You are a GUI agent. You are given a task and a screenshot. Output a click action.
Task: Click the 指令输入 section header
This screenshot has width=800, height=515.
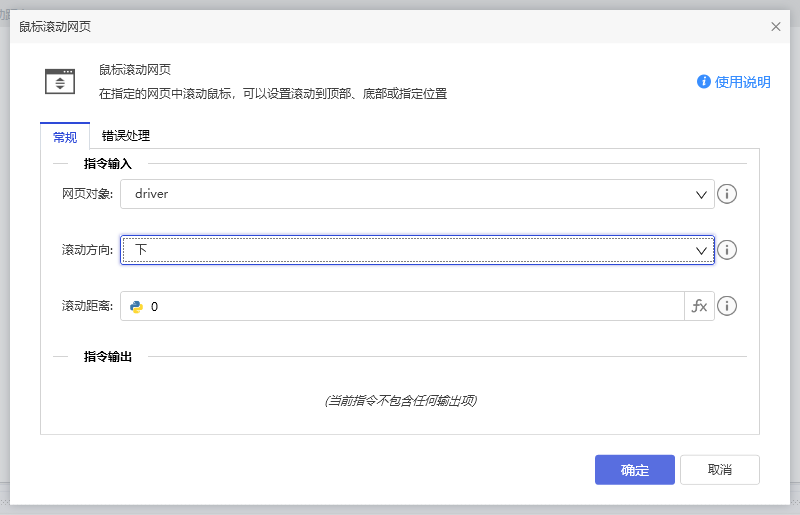pos(108,163)
